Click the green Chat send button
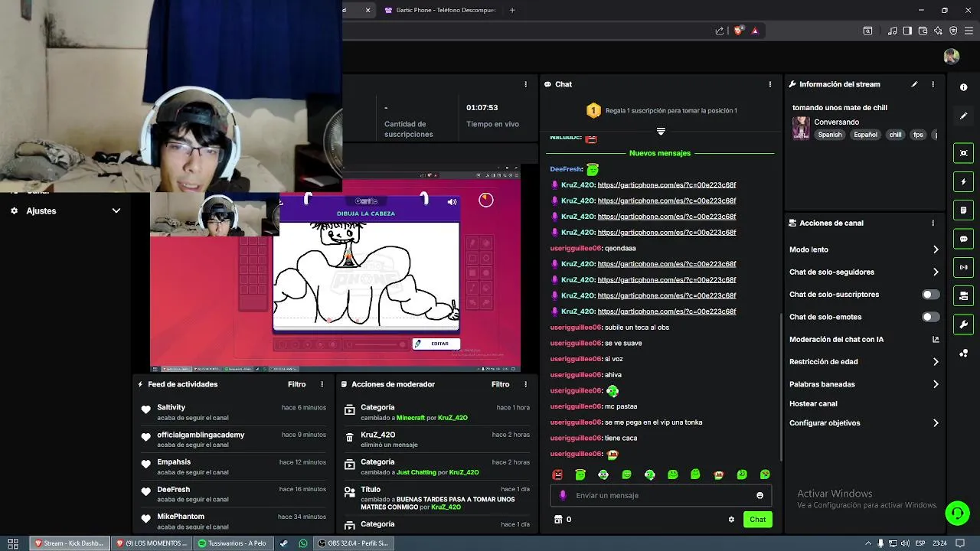The image size is (980, 551). (x=757, y=520)
